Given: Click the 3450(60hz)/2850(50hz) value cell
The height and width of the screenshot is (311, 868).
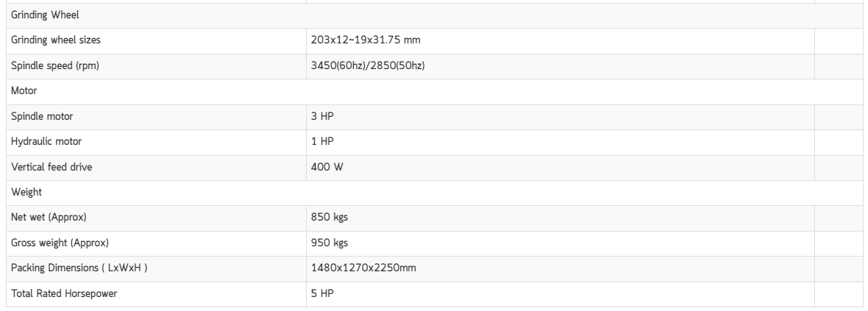Looking at the screenshot, I should 561,66.
